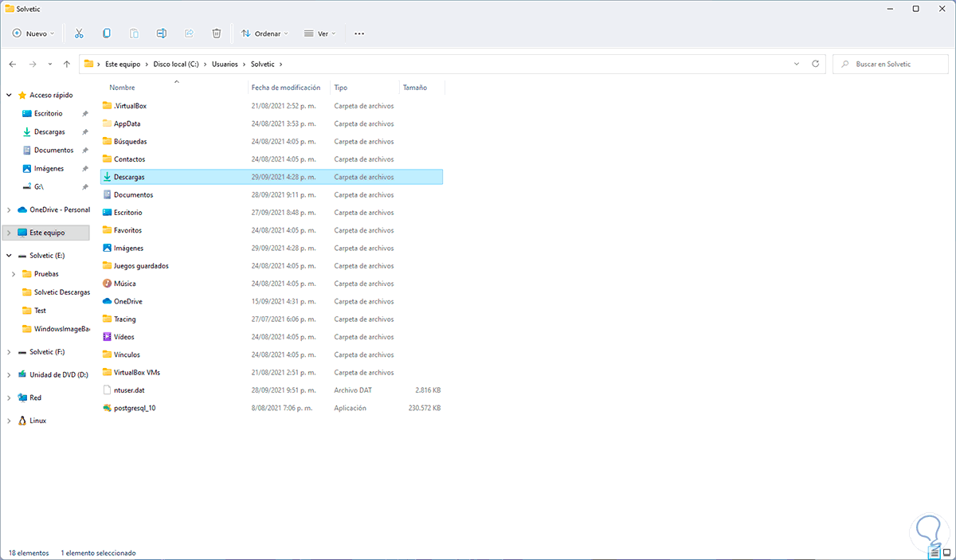Expand the Red network node

click(9, 397)
